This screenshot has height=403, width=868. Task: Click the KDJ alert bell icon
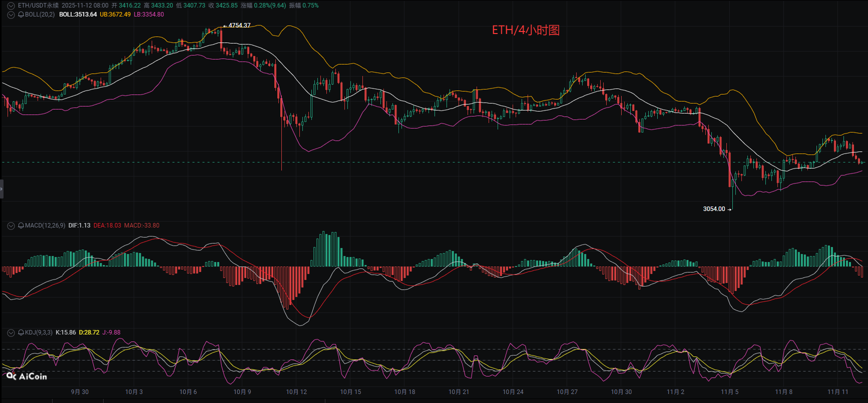pyautogui.click(x=21, y=332)
